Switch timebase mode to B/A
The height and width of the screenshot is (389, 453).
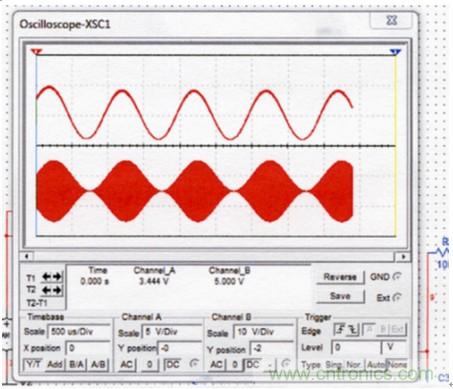[76, 364]
